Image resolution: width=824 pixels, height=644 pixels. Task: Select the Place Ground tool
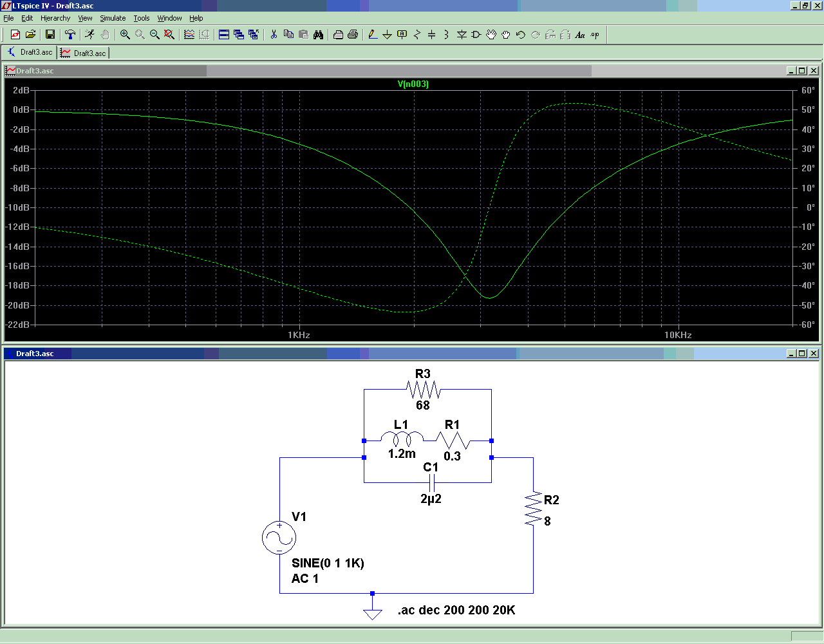click(x=387, y=35)
